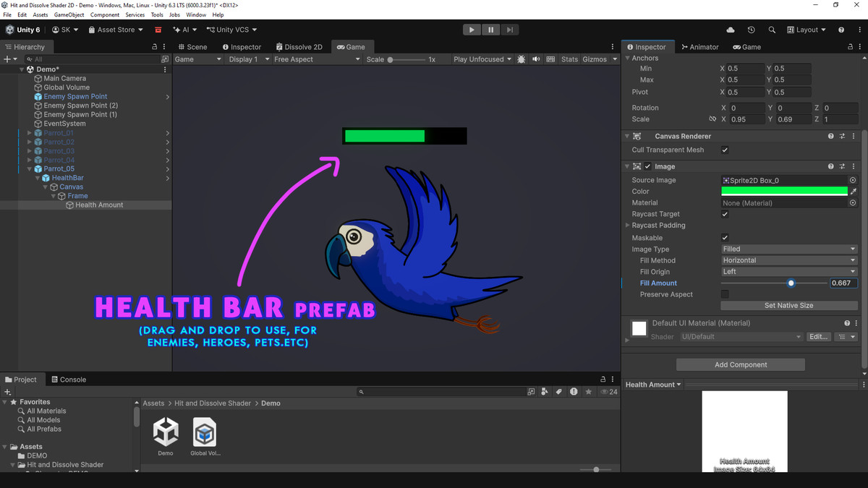This screenshot has height=488, width=868.
Task: Click the green Color swatch field
Action: coord(784,192)
